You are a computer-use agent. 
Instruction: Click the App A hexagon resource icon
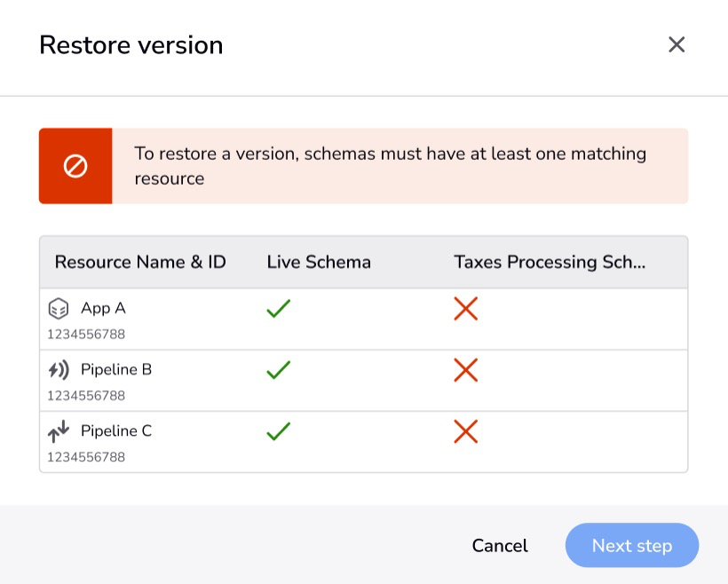[x=59, y=309]
